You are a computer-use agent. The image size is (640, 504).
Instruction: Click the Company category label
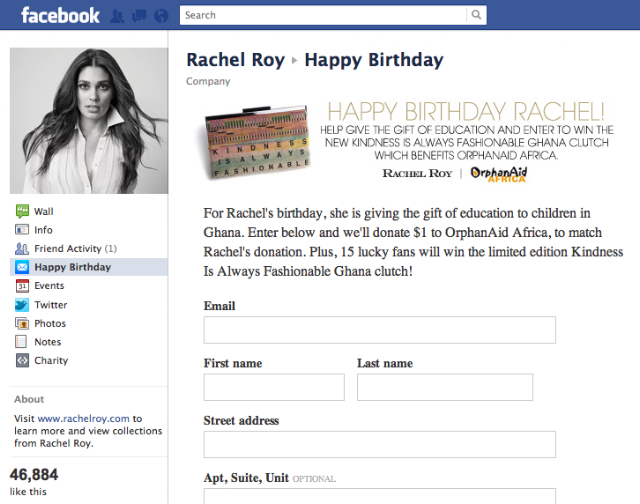click(208, 81)
